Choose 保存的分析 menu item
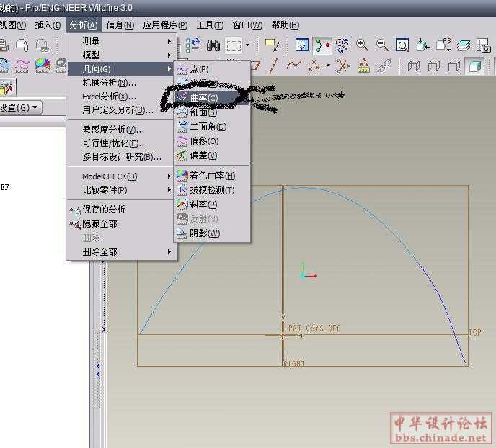The width and height of the screenshot is (496, 448). [x=121, y=209]
